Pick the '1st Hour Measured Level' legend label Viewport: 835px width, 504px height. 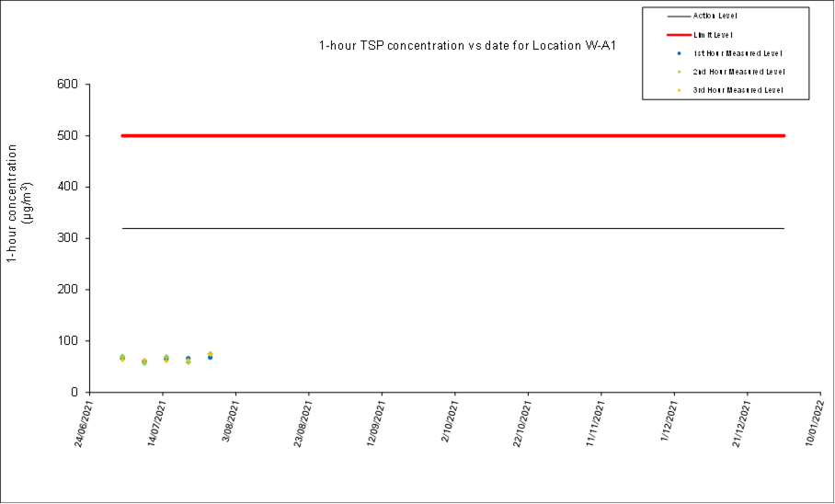point(738,52)
